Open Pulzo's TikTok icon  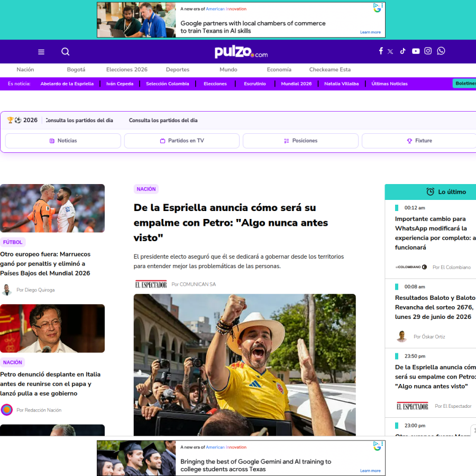coord(403,51)
